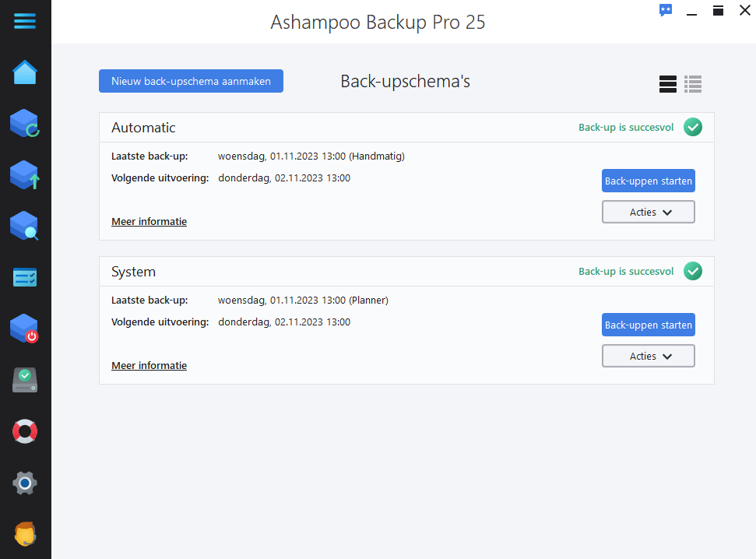Click 'Volgende uitvoering:' label in System
The image size is (756, 559).
click(160, 322)
